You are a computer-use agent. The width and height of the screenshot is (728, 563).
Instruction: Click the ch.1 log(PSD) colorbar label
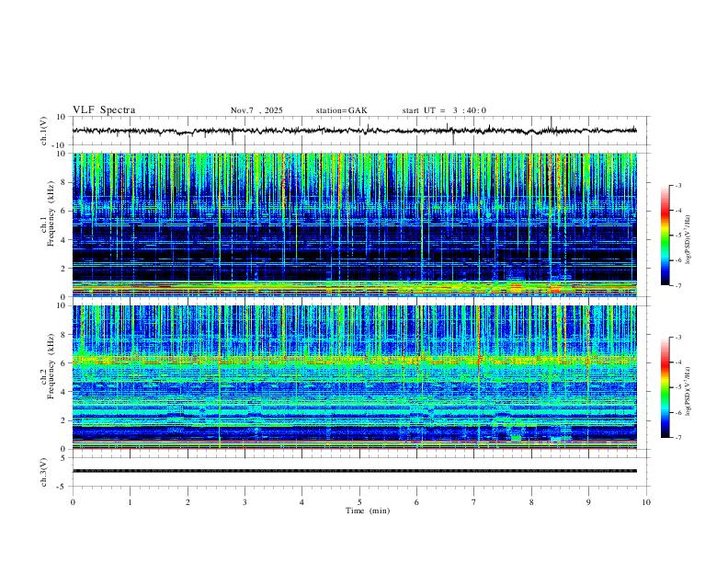[688, 239]
